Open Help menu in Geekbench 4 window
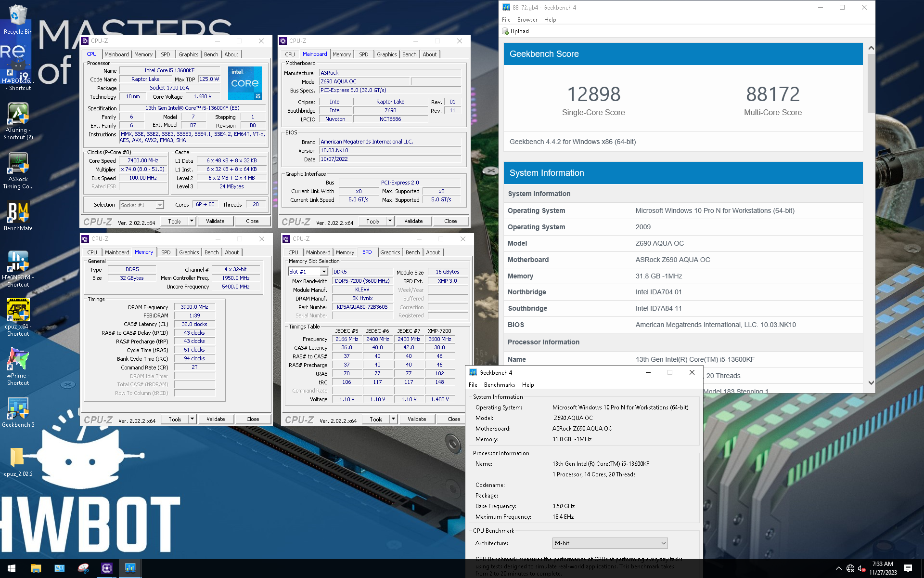 click(528, 385)
